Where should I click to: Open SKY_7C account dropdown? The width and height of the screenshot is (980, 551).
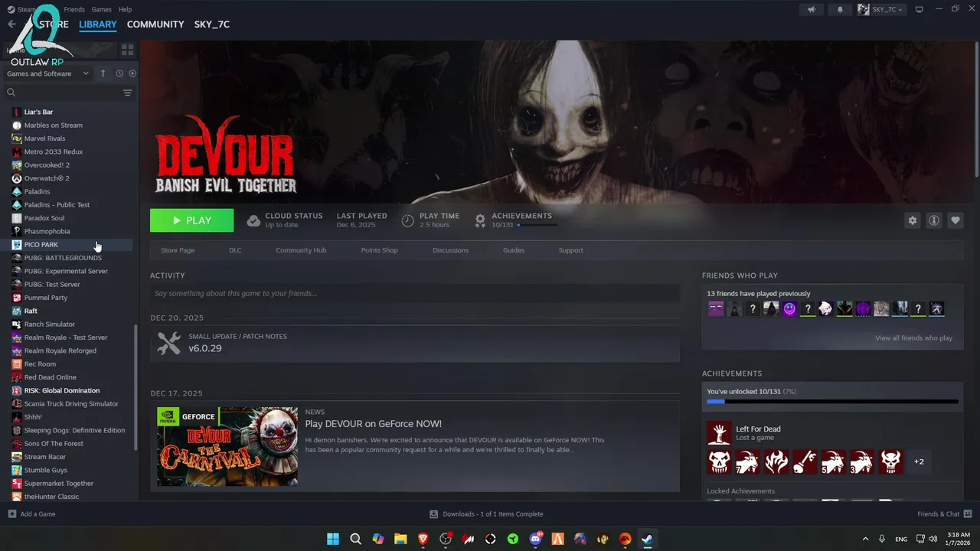(880, 9)
